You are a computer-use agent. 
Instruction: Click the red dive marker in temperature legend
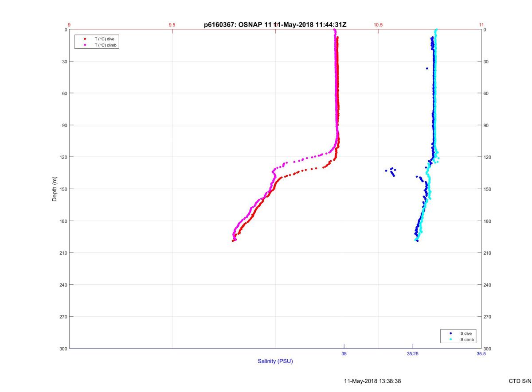[x=85, y=39]
